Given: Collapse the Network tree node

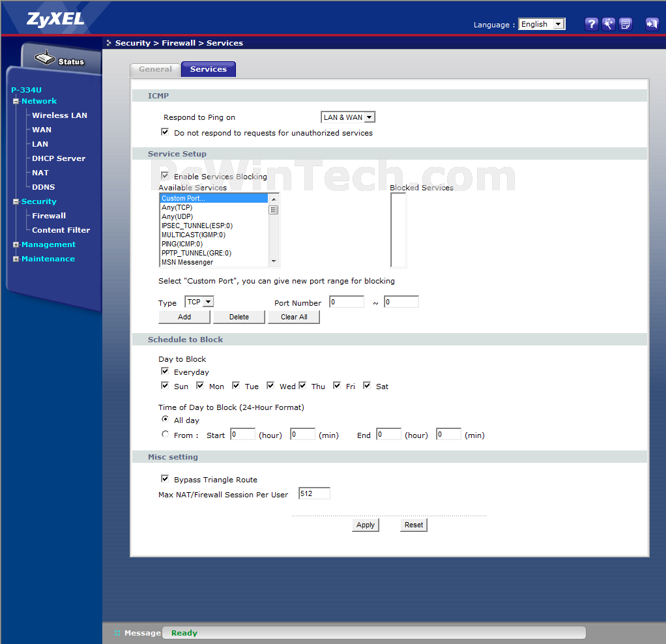Looking at the screenshot, I should (x=16, y=102).
